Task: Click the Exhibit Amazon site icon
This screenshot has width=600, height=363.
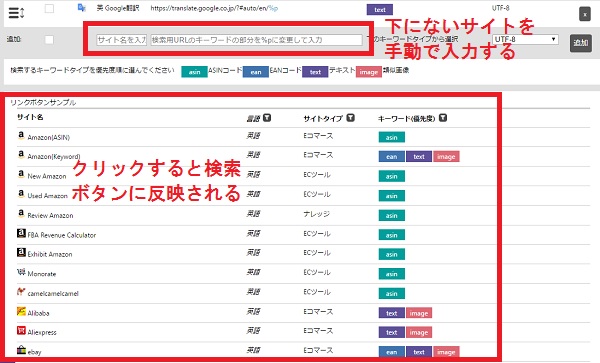Action: [x=21, y=252]
